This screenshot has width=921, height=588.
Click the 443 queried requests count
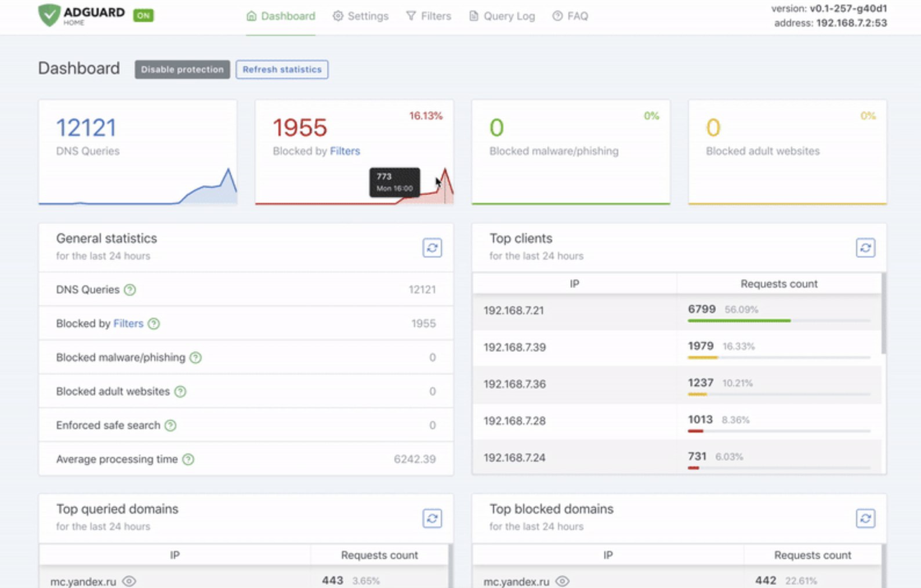click(x=332, y=580)
